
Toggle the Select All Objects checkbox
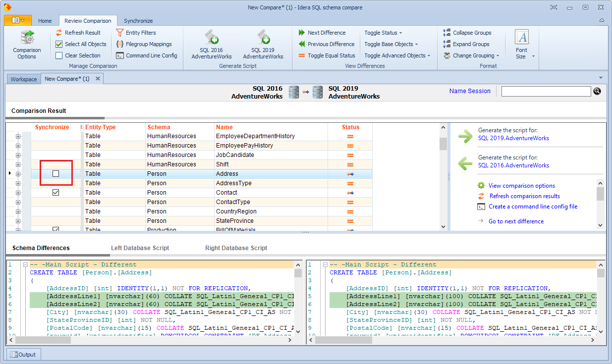(59, 44)
